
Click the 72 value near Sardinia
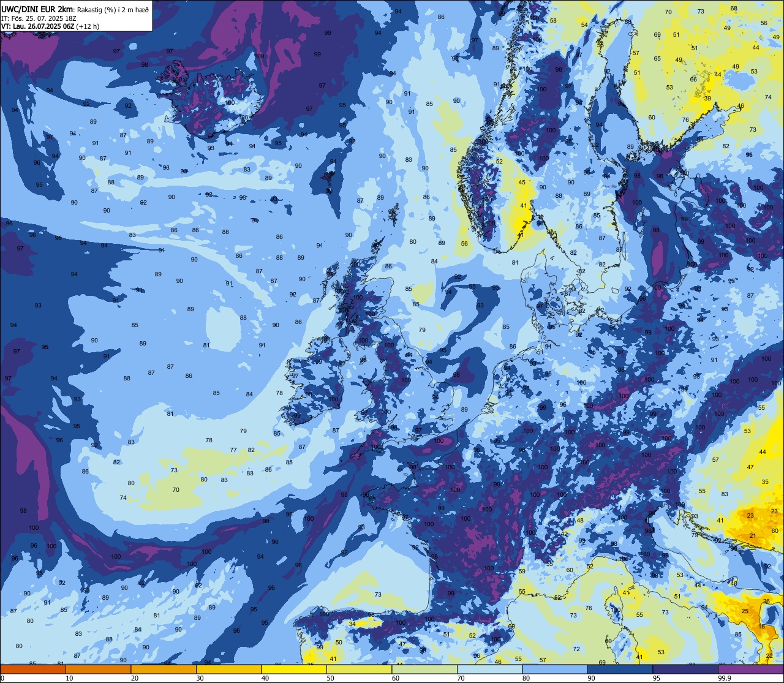coord(576,649)
